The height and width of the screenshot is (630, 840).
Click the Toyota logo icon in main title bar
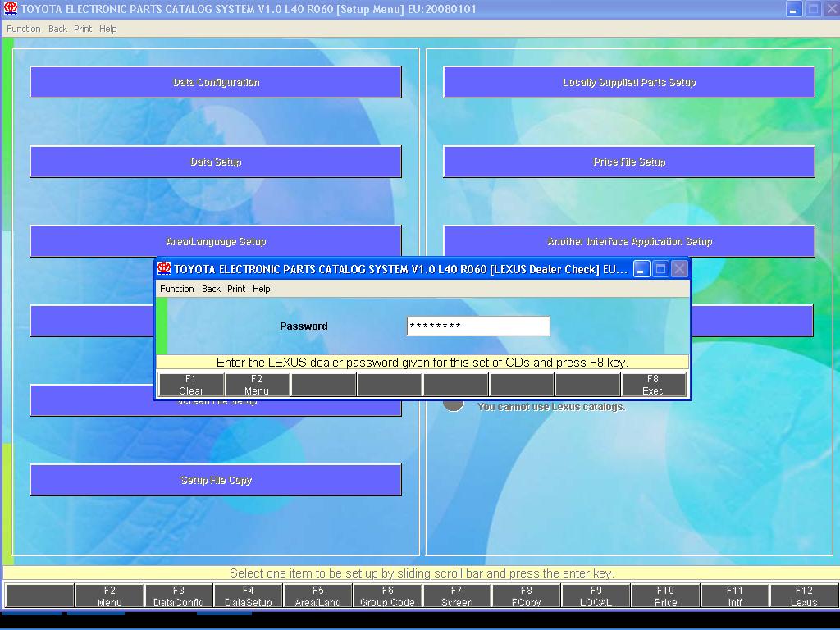11,9
